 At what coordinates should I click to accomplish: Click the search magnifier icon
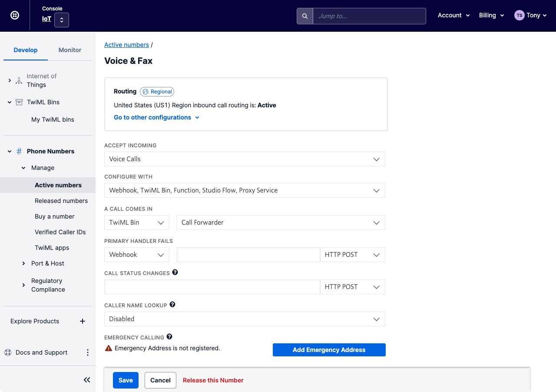click(x=304, y=16)
